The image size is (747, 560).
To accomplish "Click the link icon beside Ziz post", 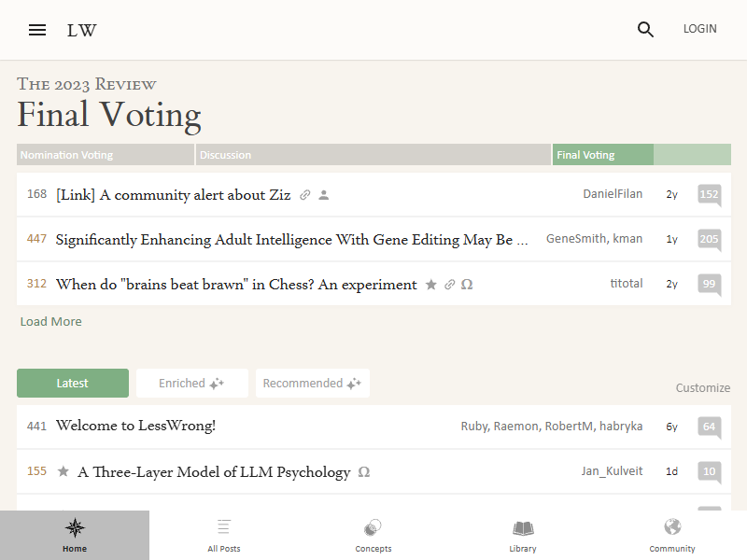I will pos(305,195).
